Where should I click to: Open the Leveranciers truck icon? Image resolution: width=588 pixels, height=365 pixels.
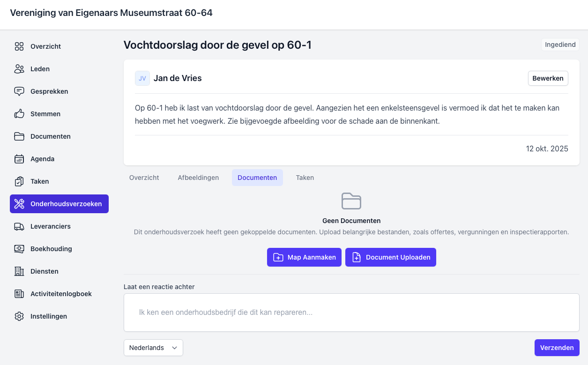tap(19, 226)
